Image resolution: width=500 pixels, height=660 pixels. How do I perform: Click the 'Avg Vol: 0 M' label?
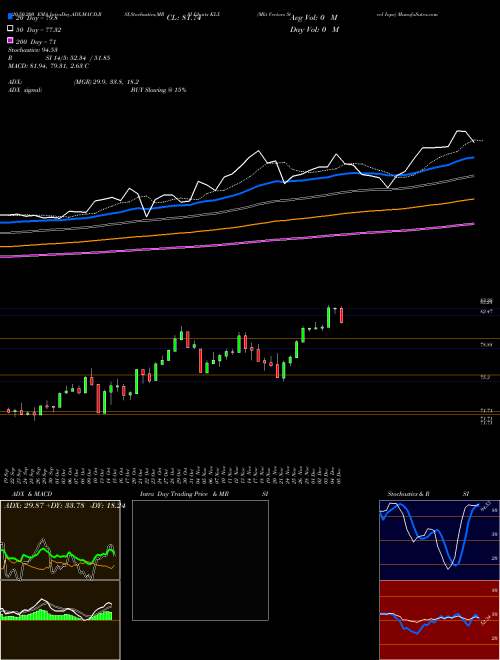tap(314, 18)
